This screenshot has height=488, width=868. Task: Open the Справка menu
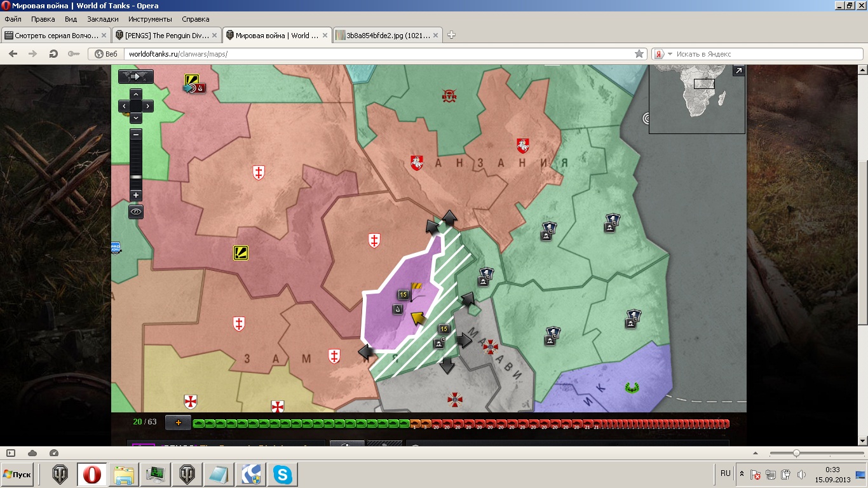[195, 19]
